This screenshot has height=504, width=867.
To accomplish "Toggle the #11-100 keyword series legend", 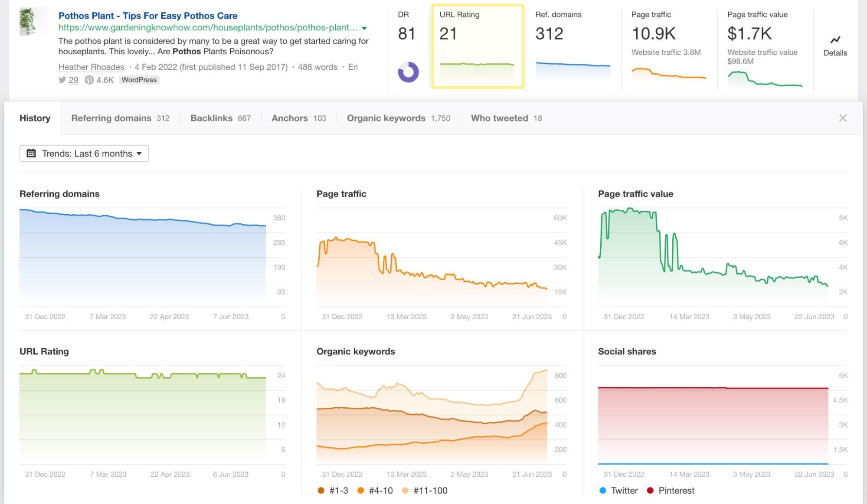I will (429, 490).
